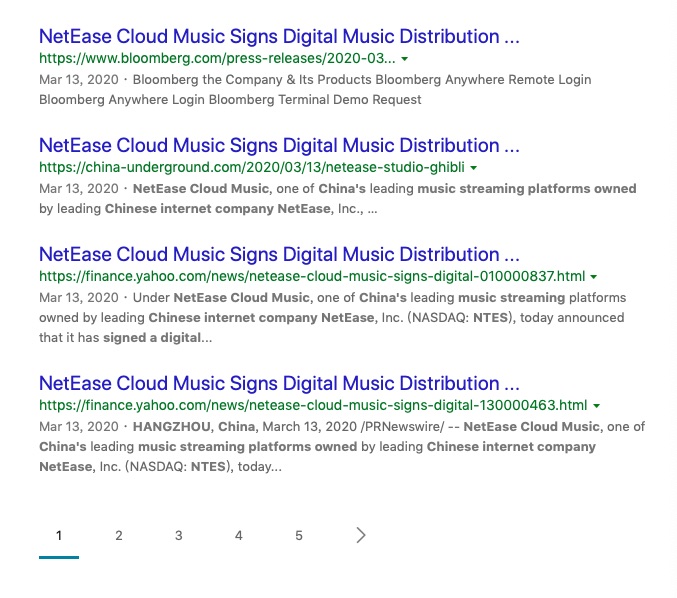Click the bloomberg.com press-releases green URL
The image size is (677, 598).
(x=217, y=58)
